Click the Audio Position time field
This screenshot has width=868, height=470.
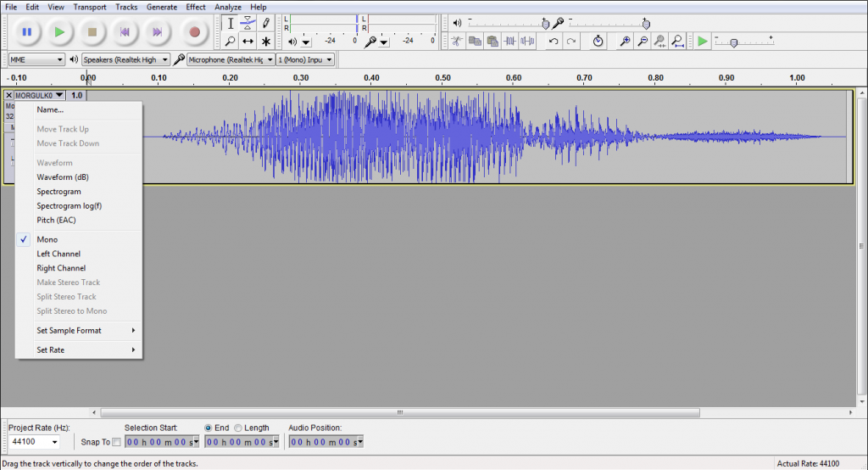pos(326,442)
